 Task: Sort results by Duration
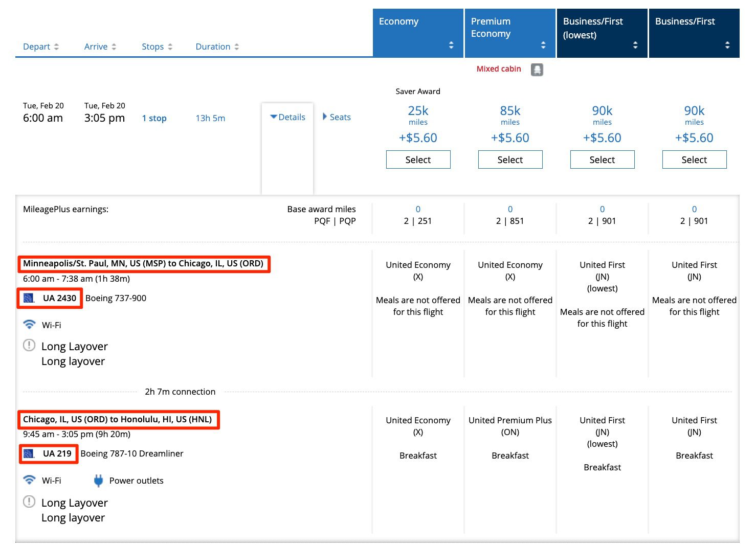217,47
